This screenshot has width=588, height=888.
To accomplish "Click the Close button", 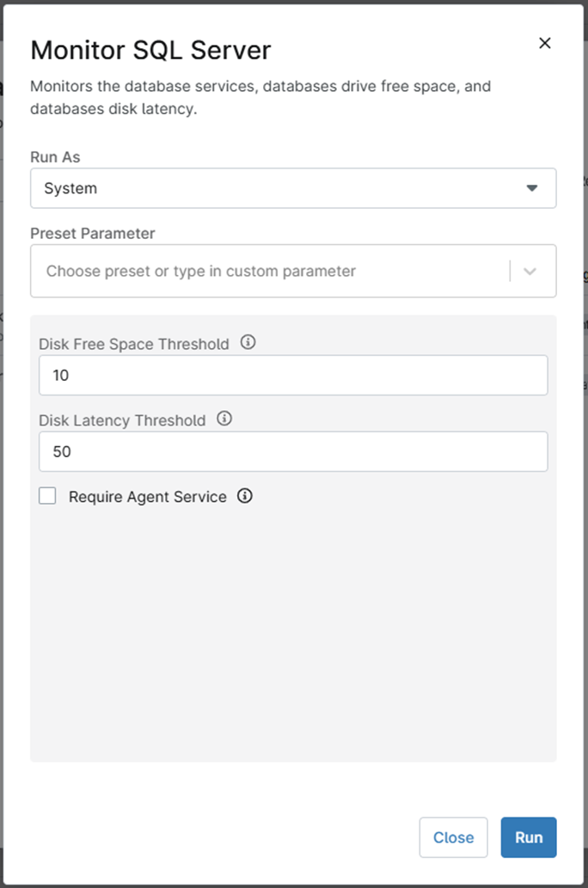I will 453,836.
